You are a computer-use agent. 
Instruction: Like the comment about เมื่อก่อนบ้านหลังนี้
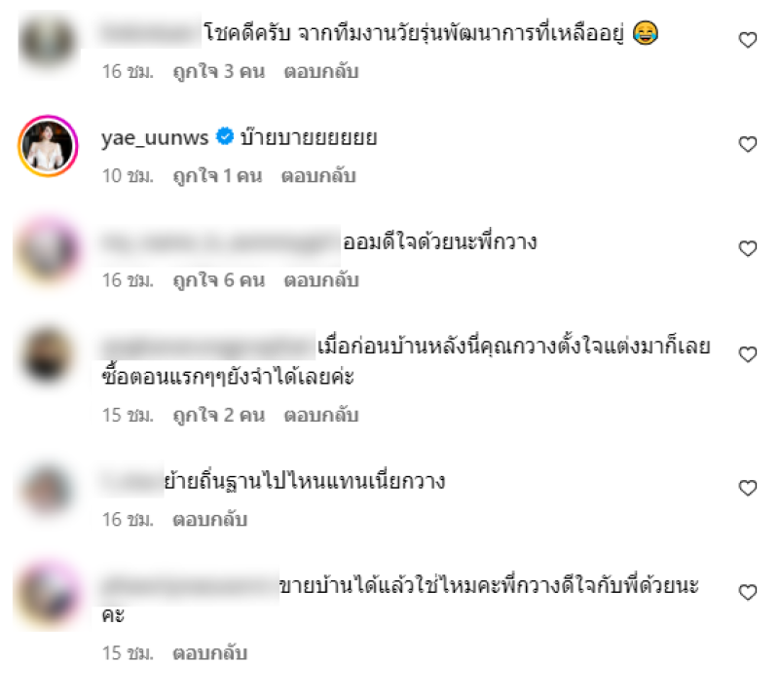(x=748, y=354)
